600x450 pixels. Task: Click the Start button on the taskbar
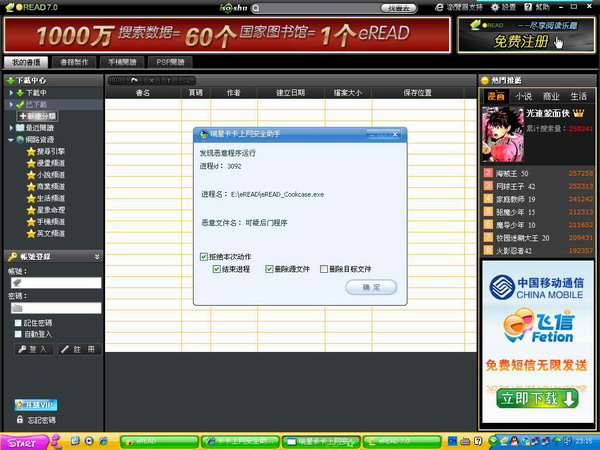click(x=24, y=442)
